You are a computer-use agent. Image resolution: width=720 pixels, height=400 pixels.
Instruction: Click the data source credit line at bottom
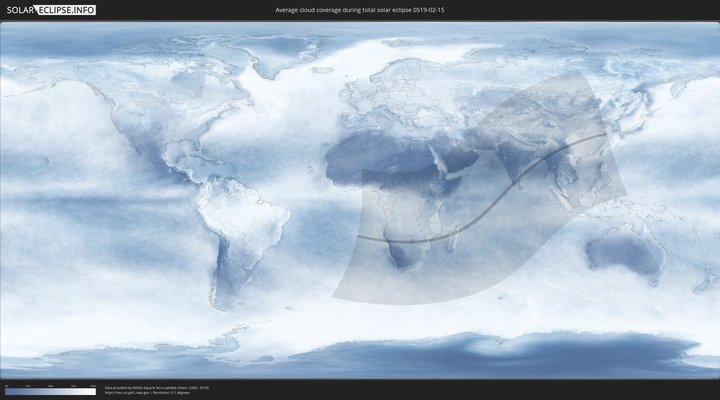[x=157, y=388]
